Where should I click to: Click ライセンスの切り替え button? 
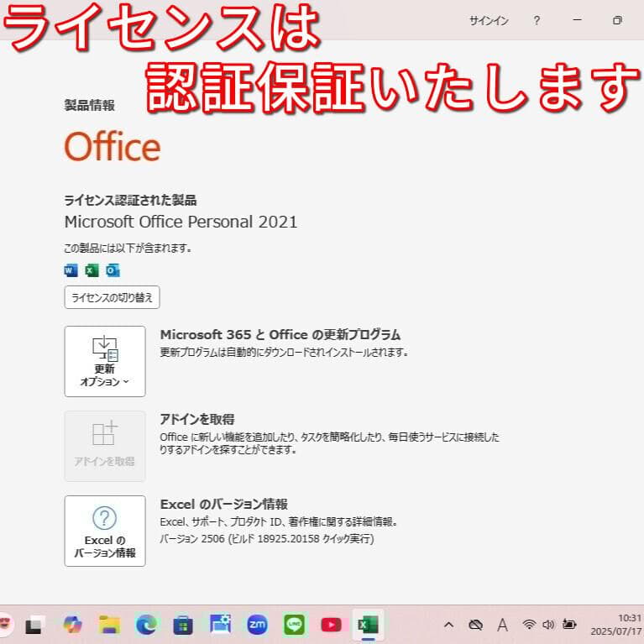[x=113, y=297]
